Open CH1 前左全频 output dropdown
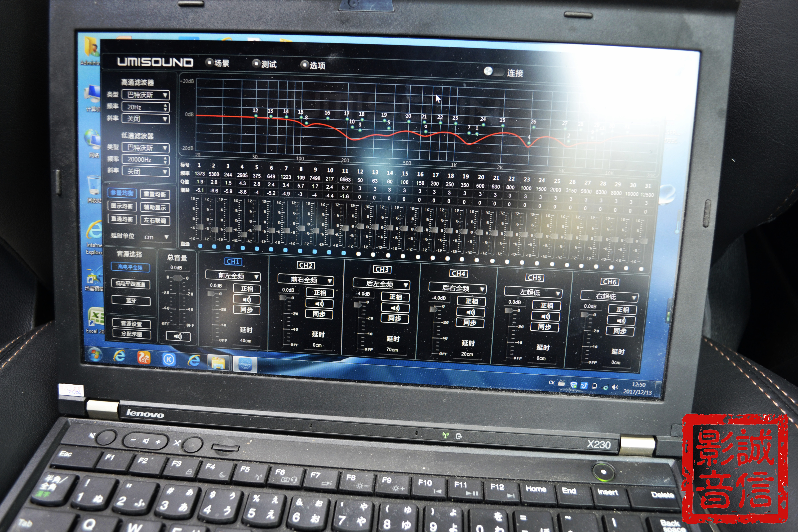This screenshot has height=532, width=798. point(233,276)
